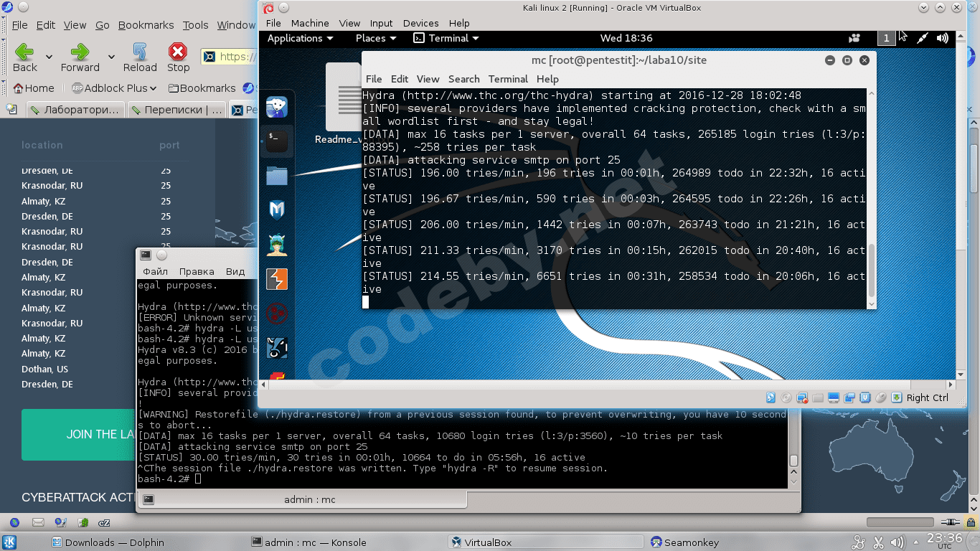Open SeaMonkey's Edit menu
The height and width of the screenshot is (551, 980).
point(46,25)
